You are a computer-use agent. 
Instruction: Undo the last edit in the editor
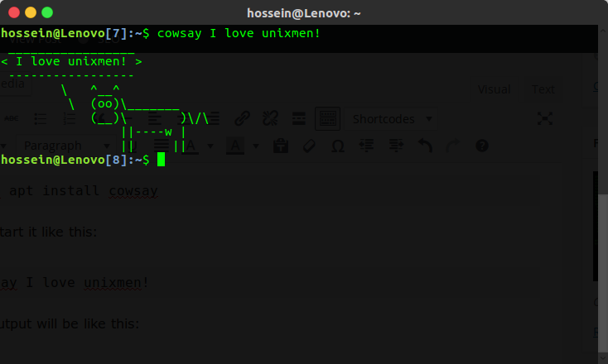coord(425,146)
